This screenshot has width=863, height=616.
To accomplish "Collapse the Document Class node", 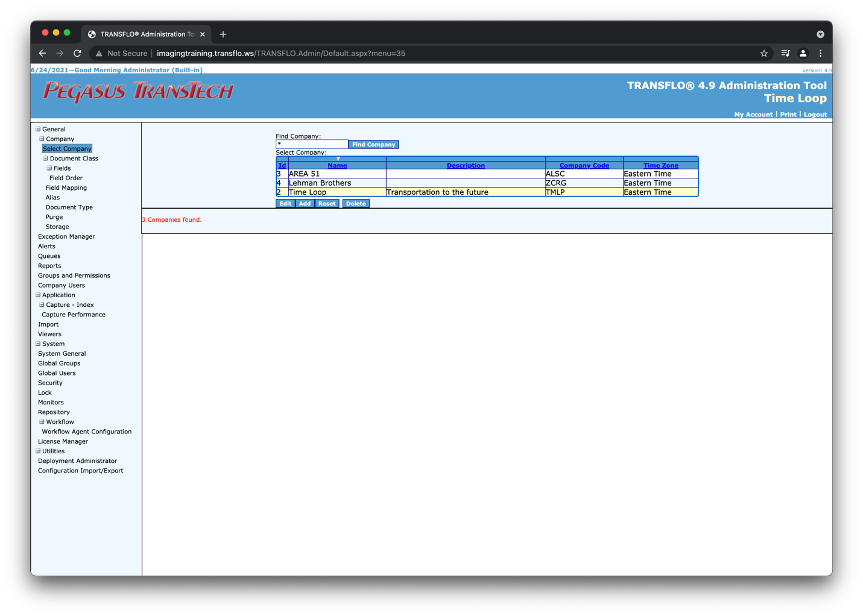I will pyautogui.click(x=45, y=159).
